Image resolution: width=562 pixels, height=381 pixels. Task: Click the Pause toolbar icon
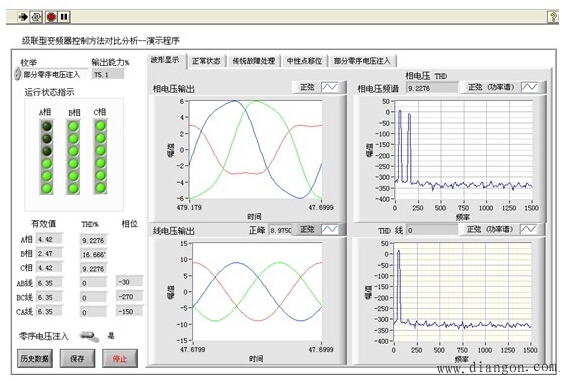tap(64, 17)
